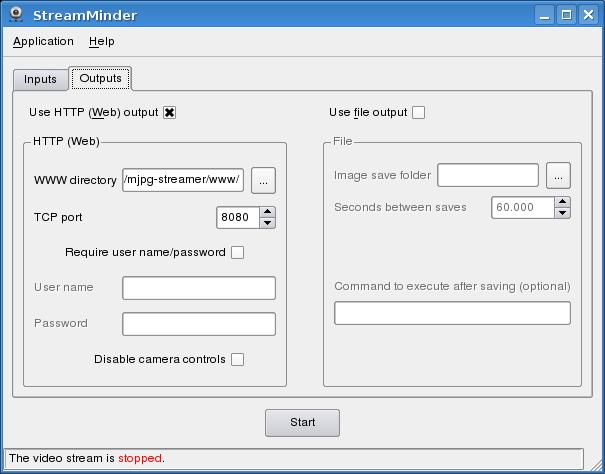Click the 'TCP port' label
Image resolution: width=605 pixels, height=474 pixels.
click(58, 217)
